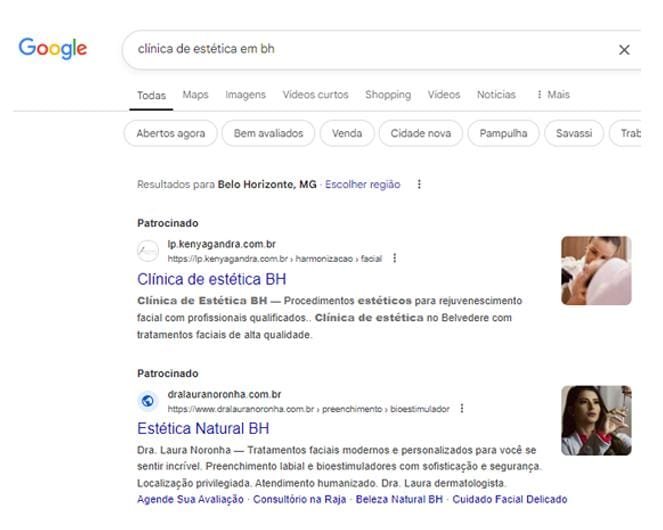Toggle the Bem avaliados filter chip
663x530 pixels.
[268, 133]
